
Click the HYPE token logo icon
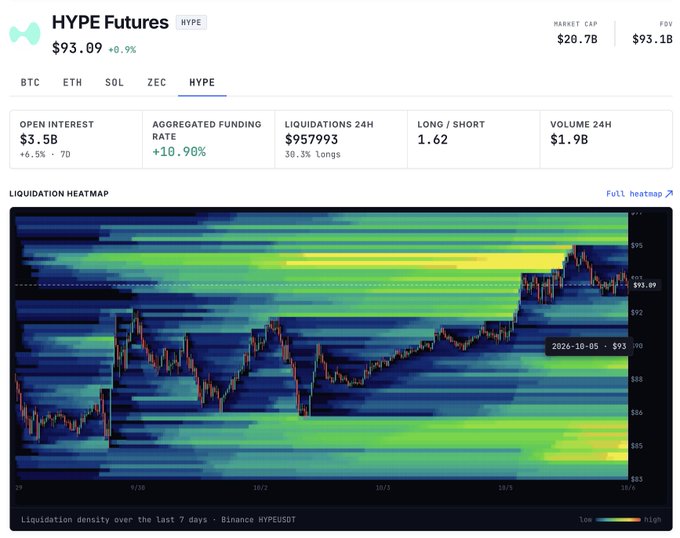[25, 33]
